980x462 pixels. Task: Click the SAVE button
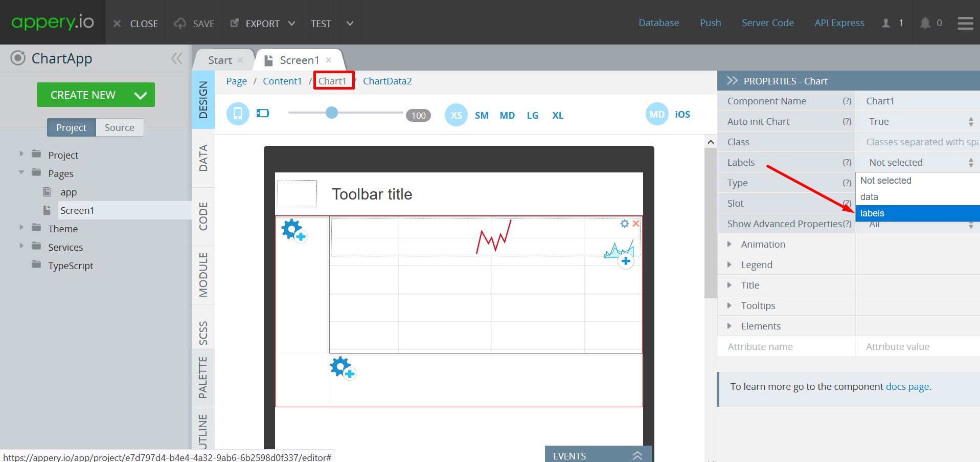click(x=194, y=24)
